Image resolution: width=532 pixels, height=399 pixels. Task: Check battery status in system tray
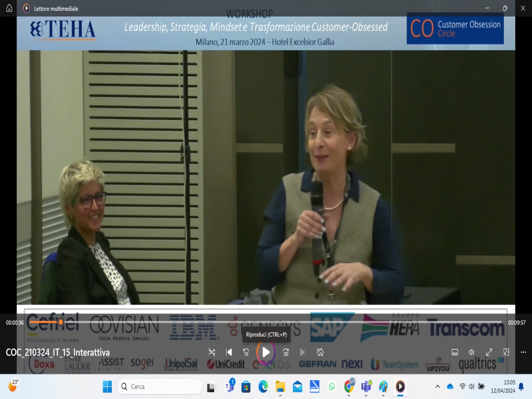(x=481, y=386)
